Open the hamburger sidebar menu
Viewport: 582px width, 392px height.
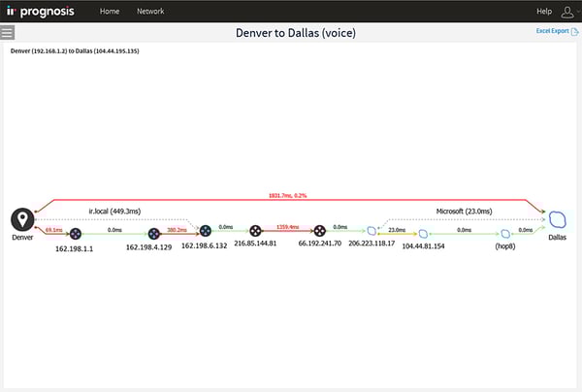pyautogui.click(x=8, y=33)
